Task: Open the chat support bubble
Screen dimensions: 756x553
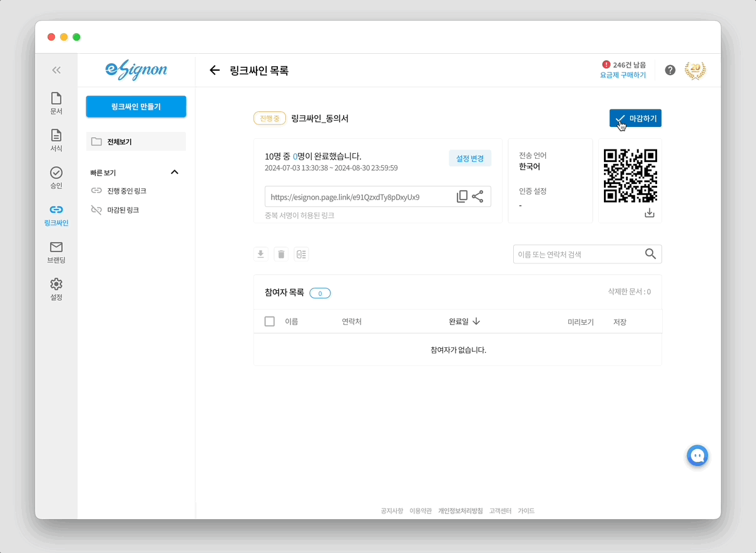Action: 697,455
